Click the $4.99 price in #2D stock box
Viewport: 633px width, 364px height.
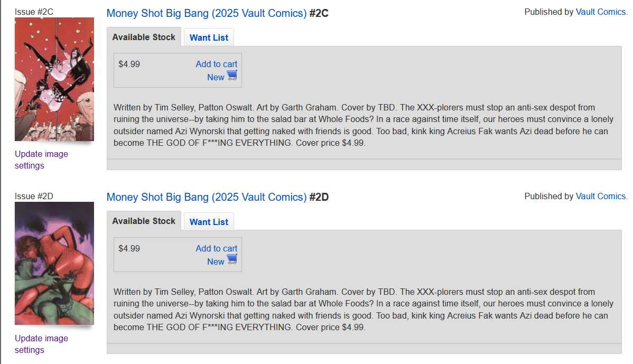click(129, 249)
